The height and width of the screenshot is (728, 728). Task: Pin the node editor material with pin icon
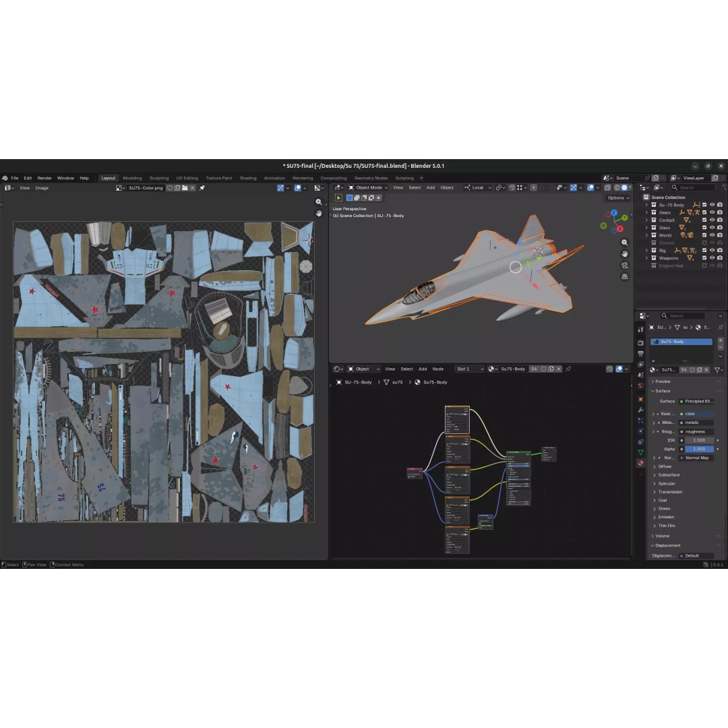568,369
